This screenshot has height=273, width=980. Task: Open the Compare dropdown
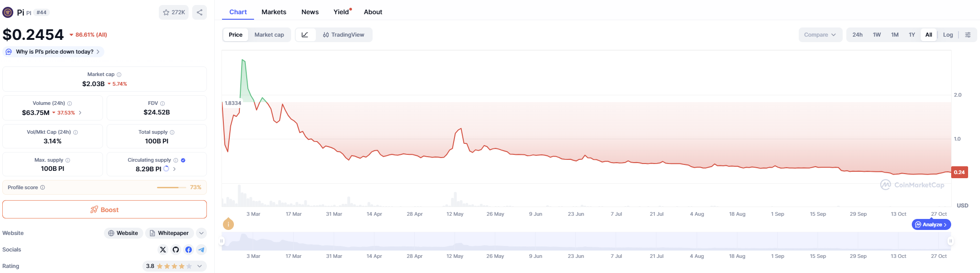tap(820, 35)
